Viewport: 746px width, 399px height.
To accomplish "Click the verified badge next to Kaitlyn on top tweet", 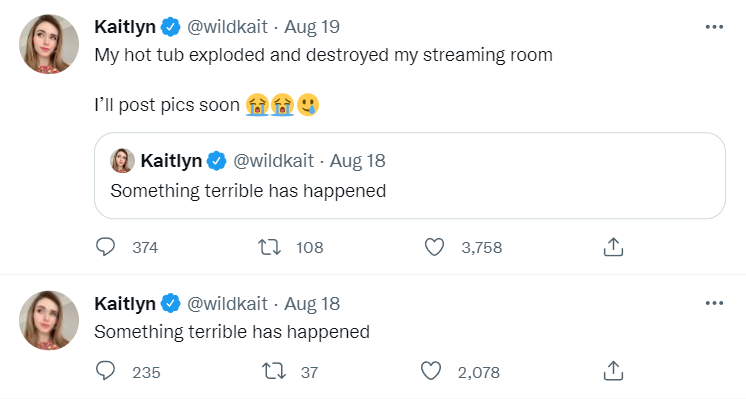I will tap(170, 27).
